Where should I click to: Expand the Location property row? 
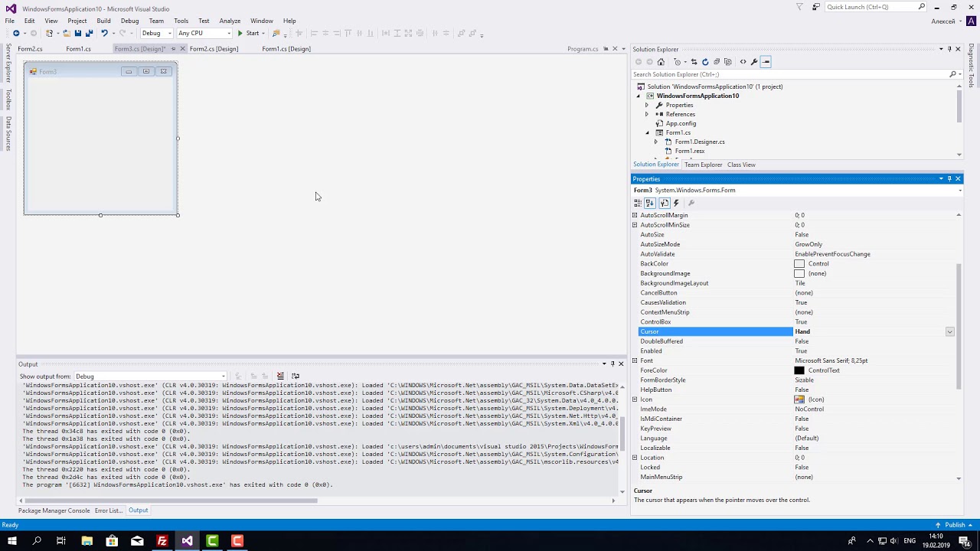click(635, 458)
